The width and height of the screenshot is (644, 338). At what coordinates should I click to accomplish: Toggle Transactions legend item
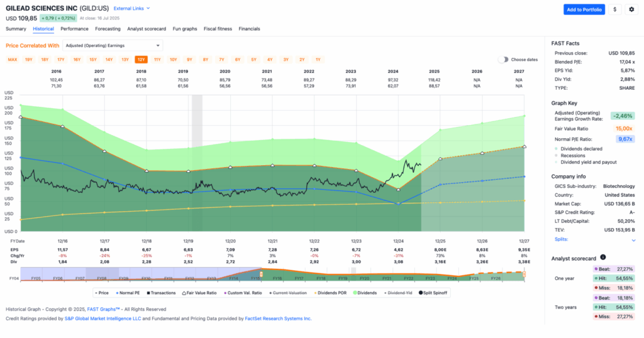161,293
